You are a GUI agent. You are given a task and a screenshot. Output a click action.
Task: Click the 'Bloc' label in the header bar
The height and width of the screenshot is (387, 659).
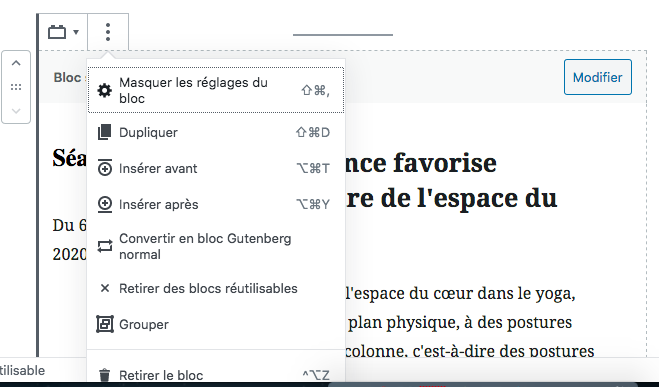tap(67, 77)
